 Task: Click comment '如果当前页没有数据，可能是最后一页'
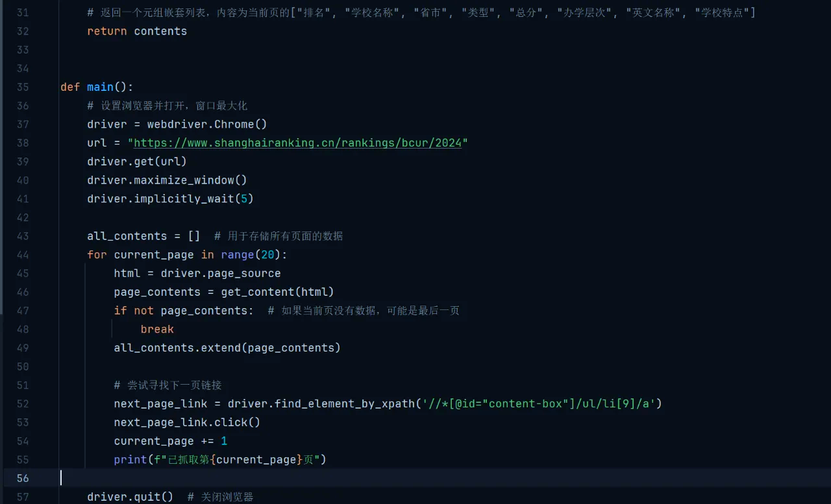coord(364,311)
